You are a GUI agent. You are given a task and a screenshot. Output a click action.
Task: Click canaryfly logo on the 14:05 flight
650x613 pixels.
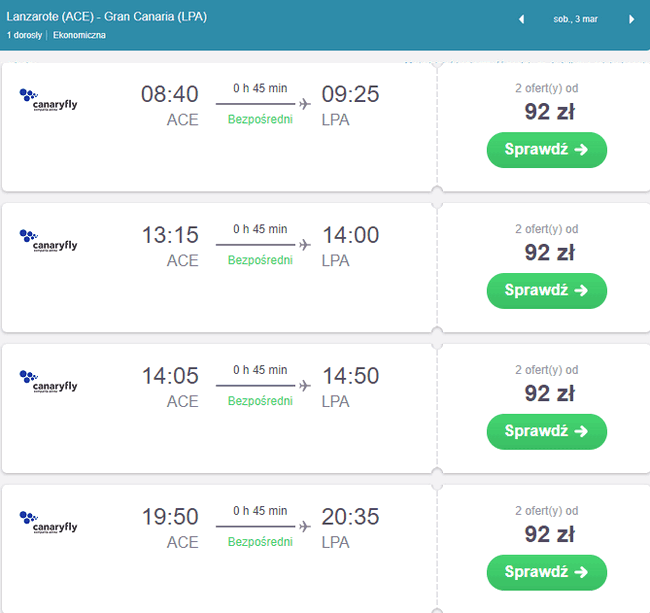tap(48, 382)
